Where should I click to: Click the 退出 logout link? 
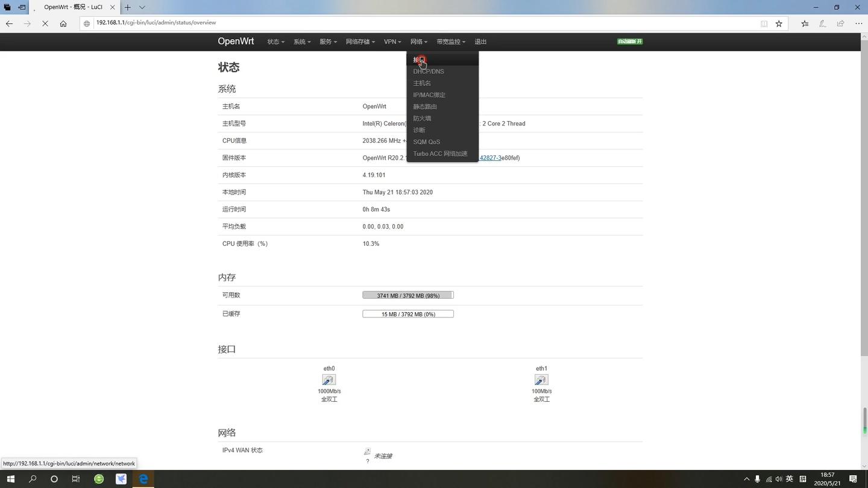point(480,42)
